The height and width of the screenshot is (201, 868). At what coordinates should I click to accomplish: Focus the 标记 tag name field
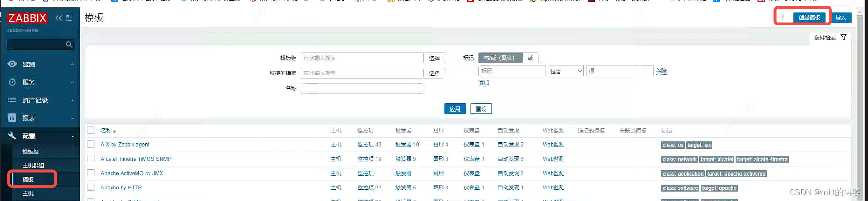tap(512, 71)
